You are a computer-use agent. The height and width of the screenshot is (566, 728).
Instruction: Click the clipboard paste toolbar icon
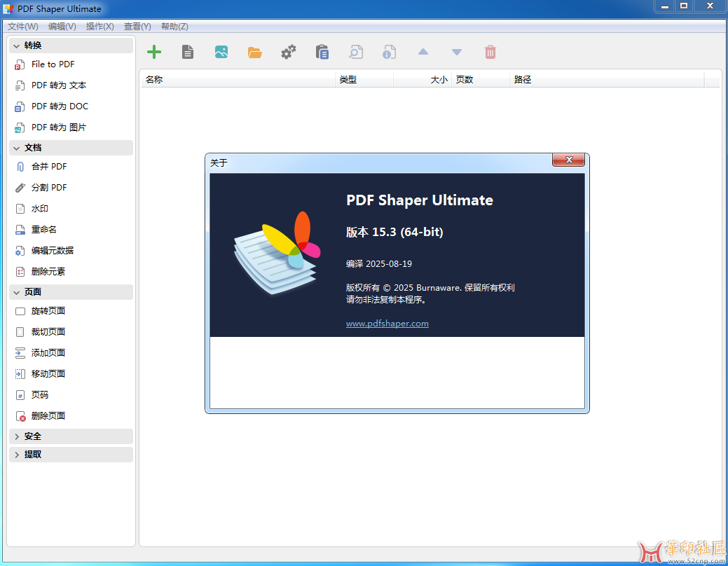322,52
